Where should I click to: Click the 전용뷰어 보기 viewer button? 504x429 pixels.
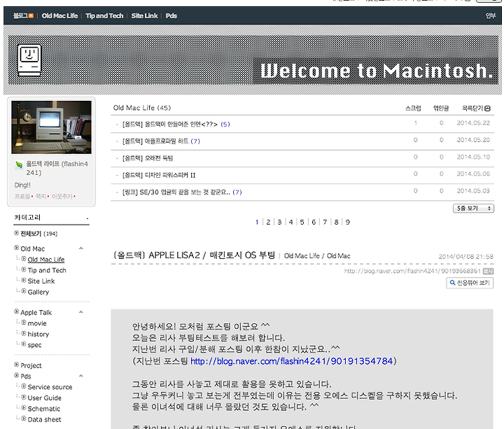tap(470, 283)
